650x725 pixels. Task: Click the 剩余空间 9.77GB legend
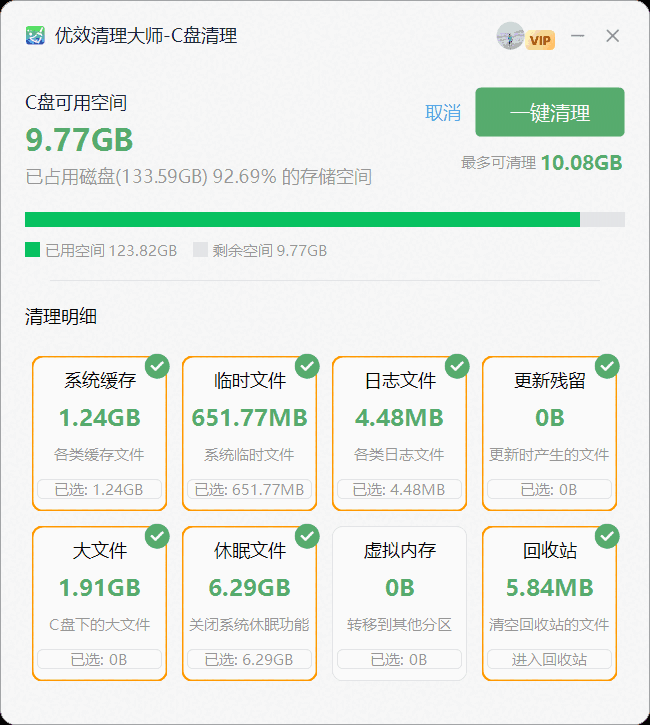260,250
